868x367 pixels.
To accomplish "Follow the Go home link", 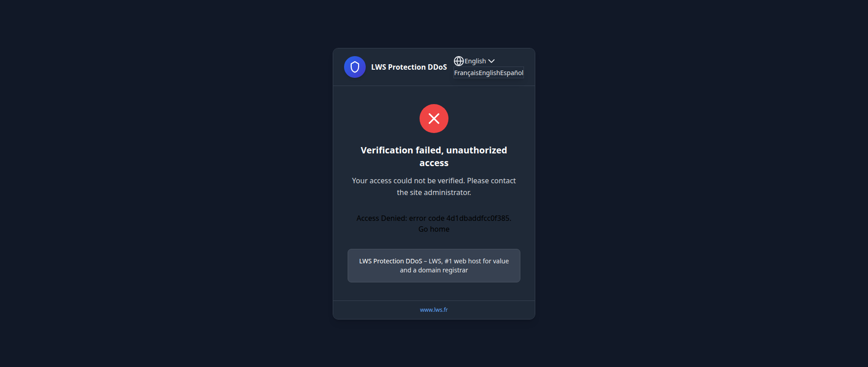I will point(434,229).
